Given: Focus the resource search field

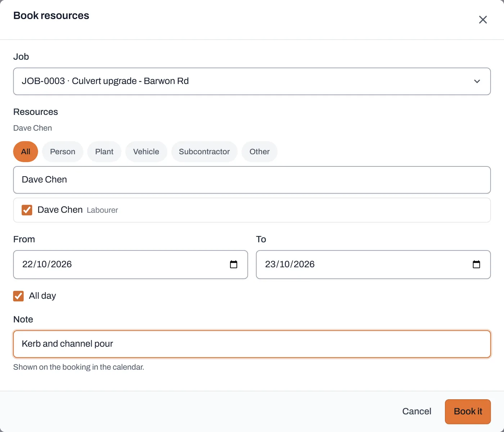Looking at the screenshot, I should [252, 180].
